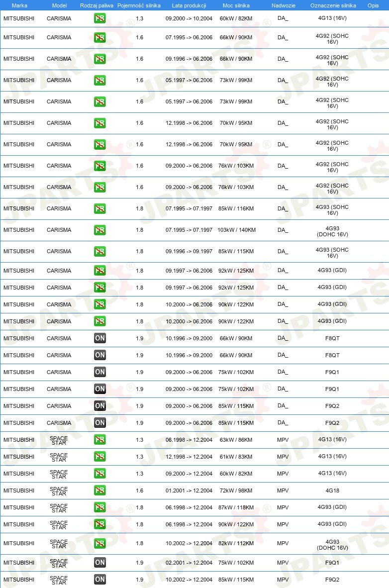Select DA_ body cell in 103kW / 140KM row
389x588 pixels.
pyautogui.click(x=283, y=230)
